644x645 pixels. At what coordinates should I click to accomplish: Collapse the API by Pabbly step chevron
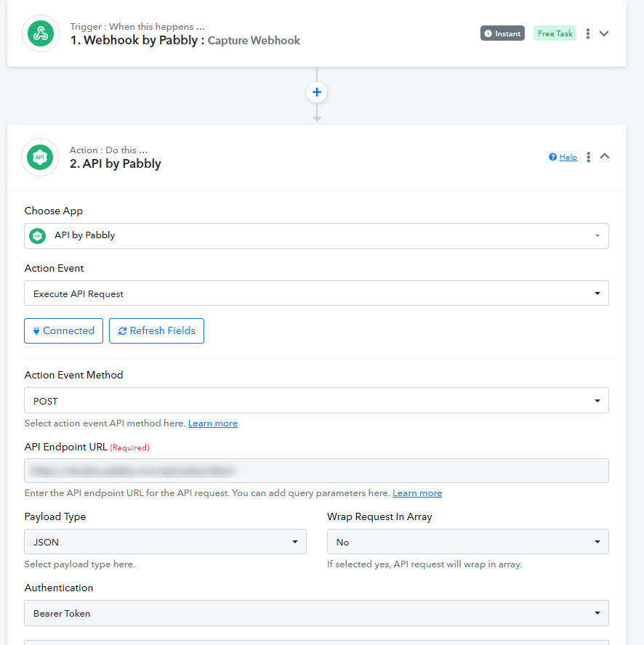point(605,156)
